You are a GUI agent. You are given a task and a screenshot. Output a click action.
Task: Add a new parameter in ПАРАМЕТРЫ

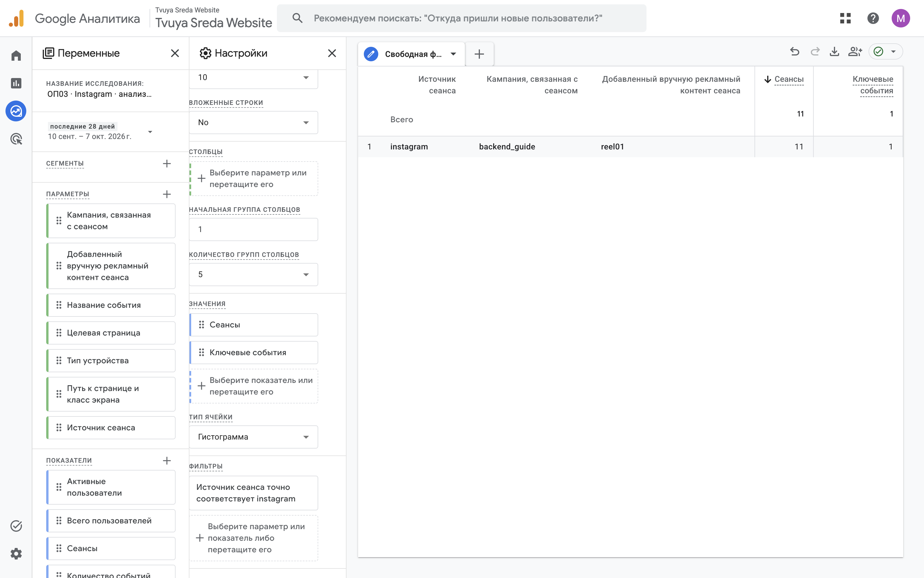pyautogui.click(x=167, y=194)
